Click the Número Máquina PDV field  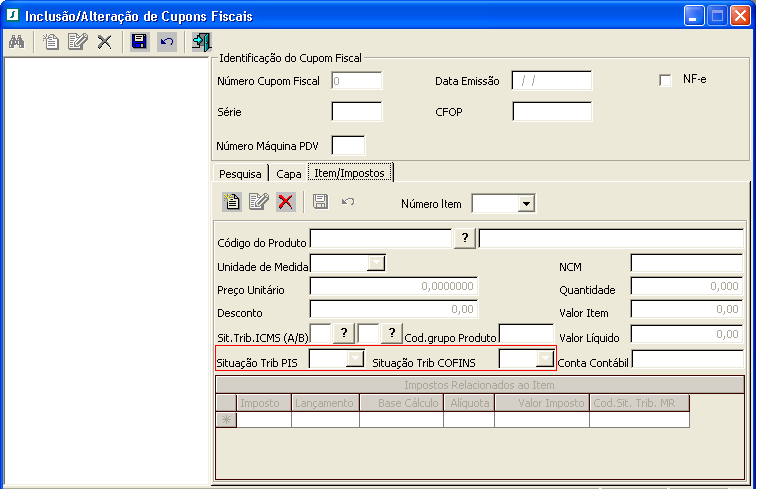pyautogui.click(x=348, y=146)
